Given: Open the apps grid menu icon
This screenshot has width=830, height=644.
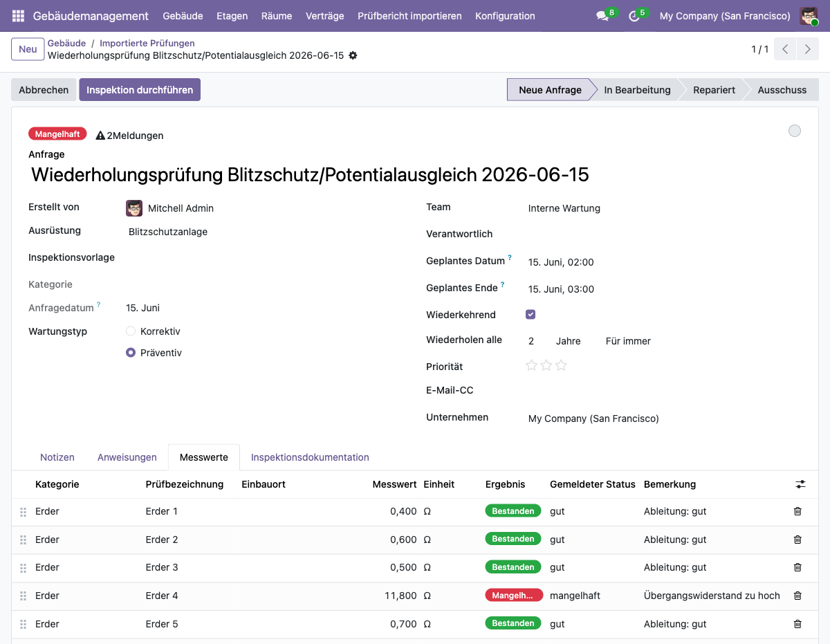Looking at the screenshot, I should pyautogui.click(x=18, y=16).
